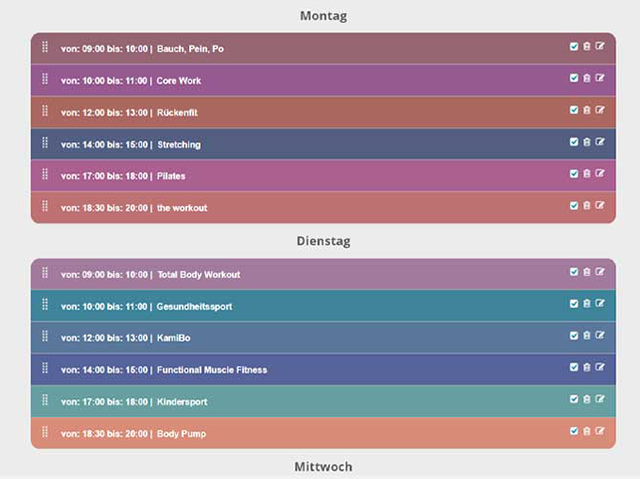Edit the Rückenfit entry

[600, 109]
